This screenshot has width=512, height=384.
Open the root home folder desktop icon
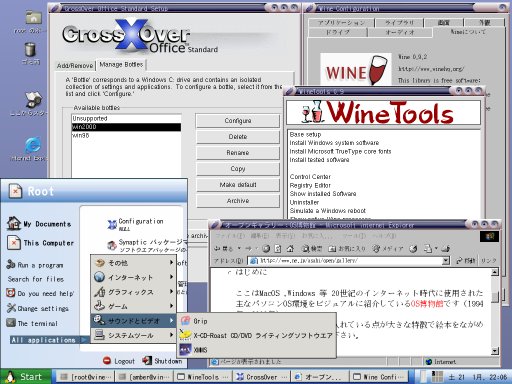[x=33, y=18]
